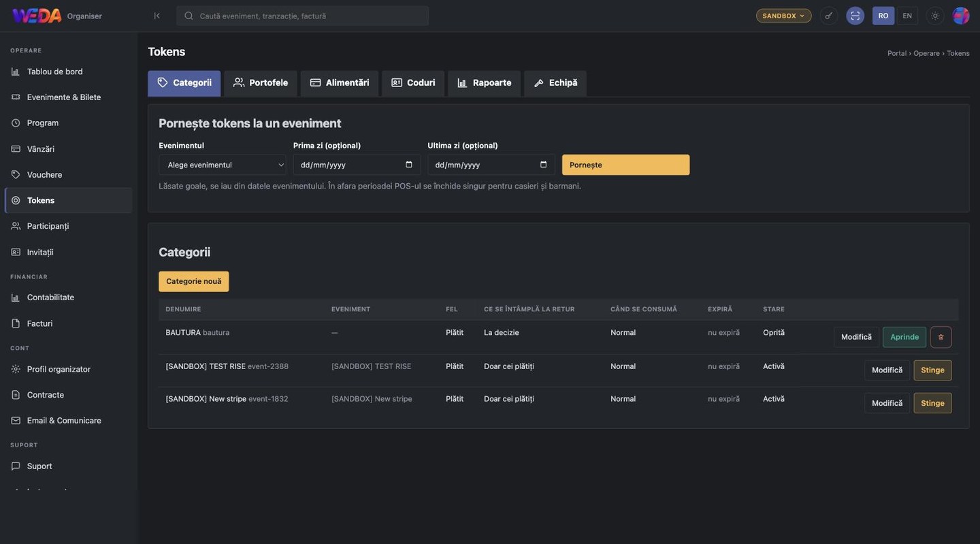Screen dimensions: 980x544
Task: Edit the BAUTURA category with Modifică
Action: point(856,337)
